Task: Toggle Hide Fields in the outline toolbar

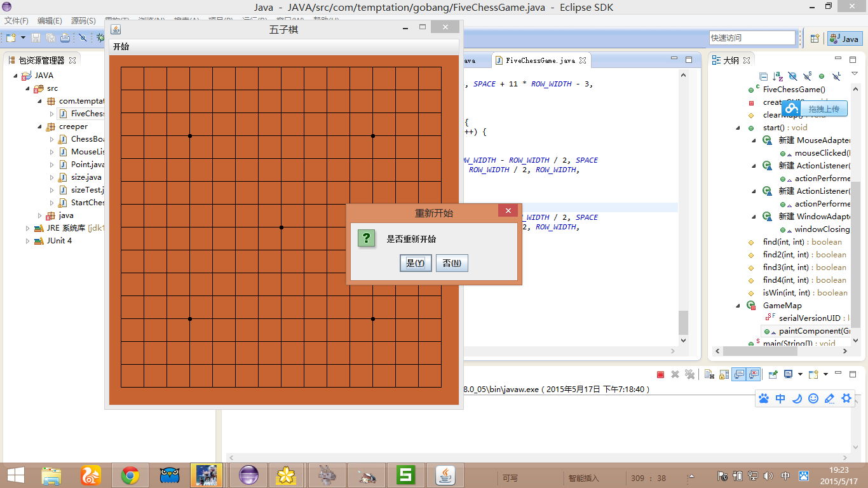Action: tap(792, 76)
